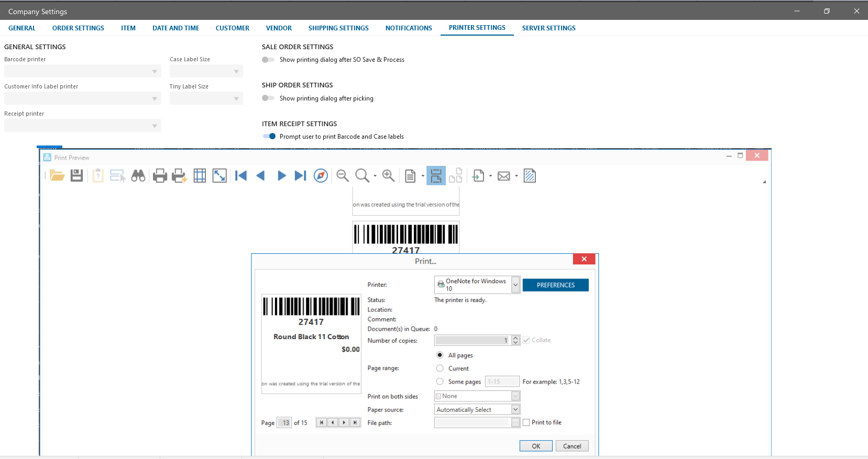This screenshot has height=459, width=868.
Task: Open the Tiny Label Size dropdown
Action: 206,98
